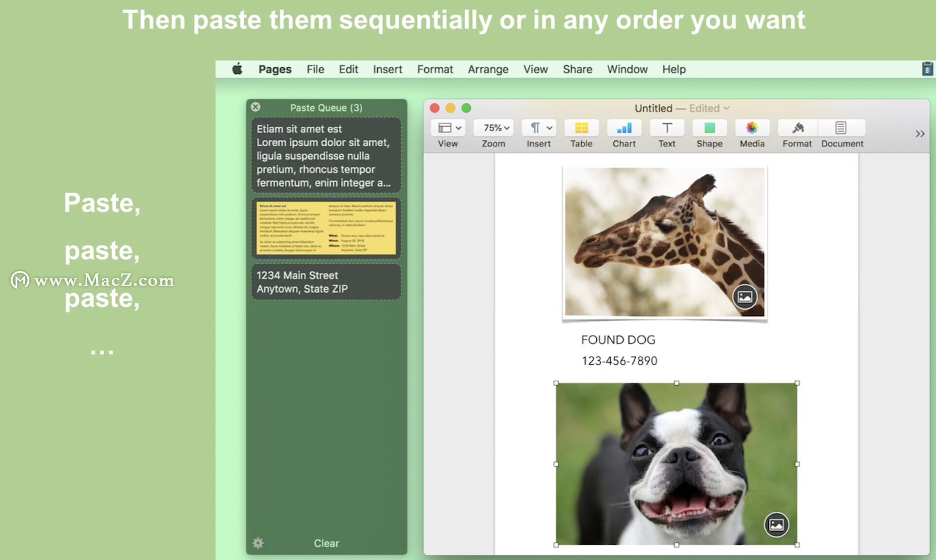Image resolution: width=936 pixels, height=560 pixels.
Task: Open the Arrange menu
Action: click(x=488, y=69)
